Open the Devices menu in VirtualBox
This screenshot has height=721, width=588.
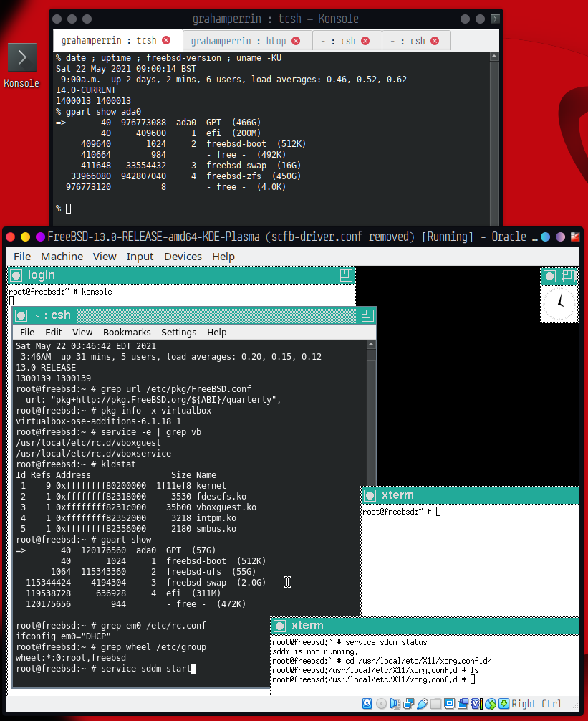[183, 257]
